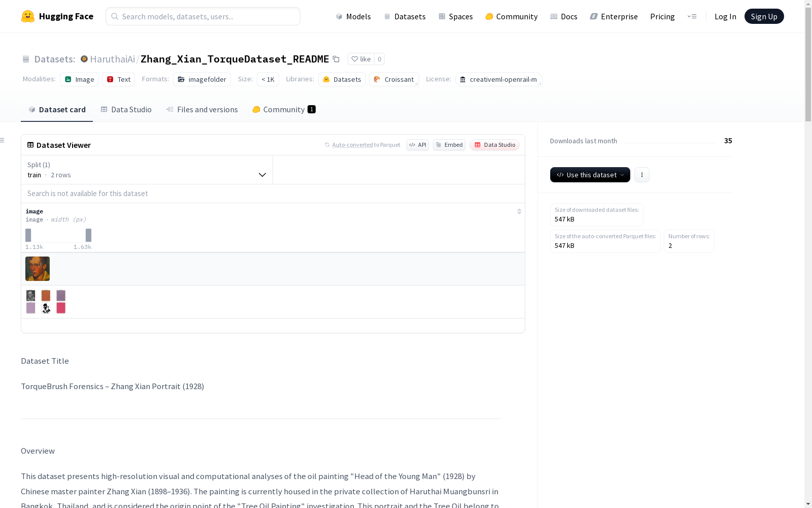
Task: Click the sort arrows on image column
Action: pyautogui.click(x=519, y=211)
